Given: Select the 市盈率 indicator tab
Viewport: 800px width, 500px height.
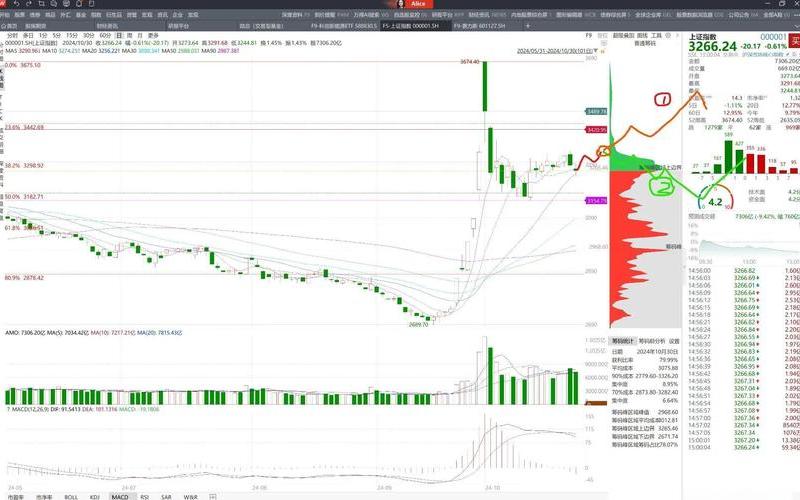Looking at the screenshot, I should pos(15,496).
